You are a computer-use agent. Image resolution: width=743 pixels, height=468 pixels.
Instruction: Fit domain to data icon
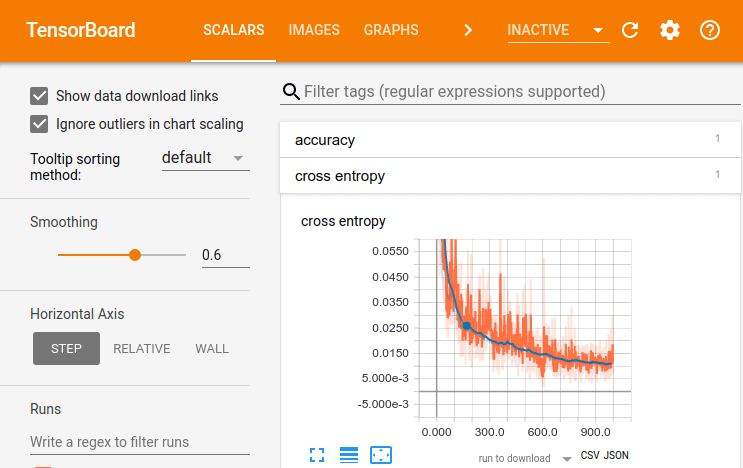(x=381, y=455)
